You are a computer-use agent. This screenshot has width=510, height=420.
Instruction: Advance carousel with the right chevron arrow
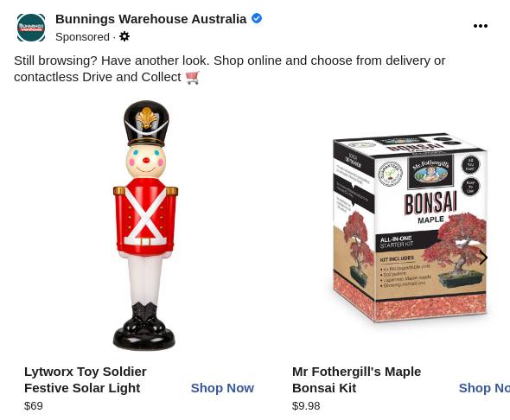pos(483,258)
